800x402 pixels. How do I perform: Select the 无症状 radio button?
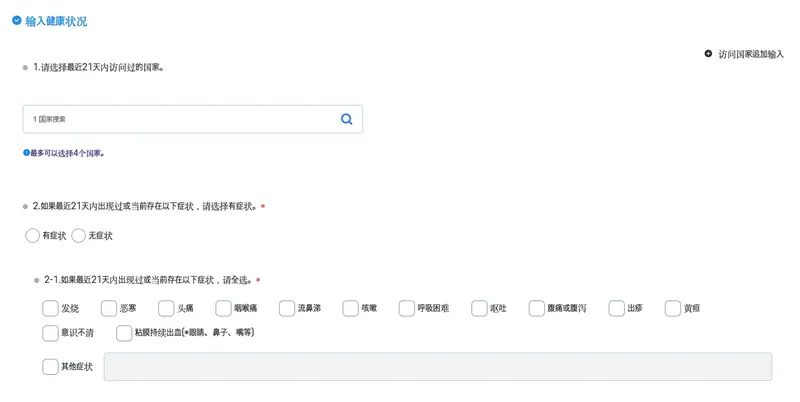tap(79, 235)
